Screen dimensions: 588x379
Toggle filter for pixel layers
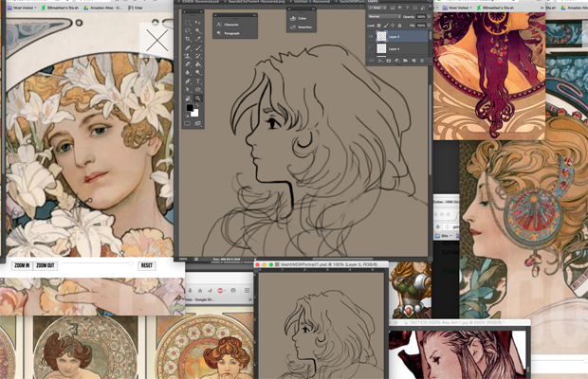393,8
